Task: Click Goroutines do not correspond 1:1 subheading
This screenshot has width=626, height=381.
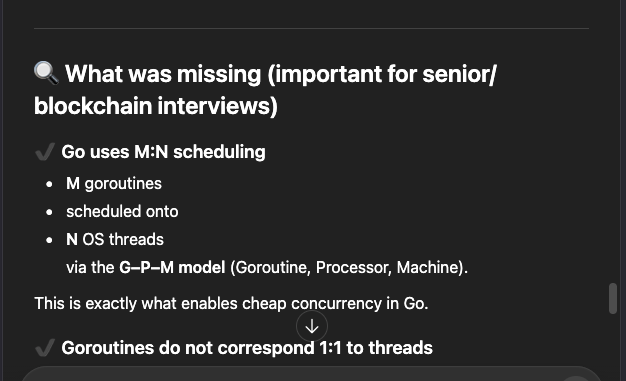Action: tap(247, 348)
